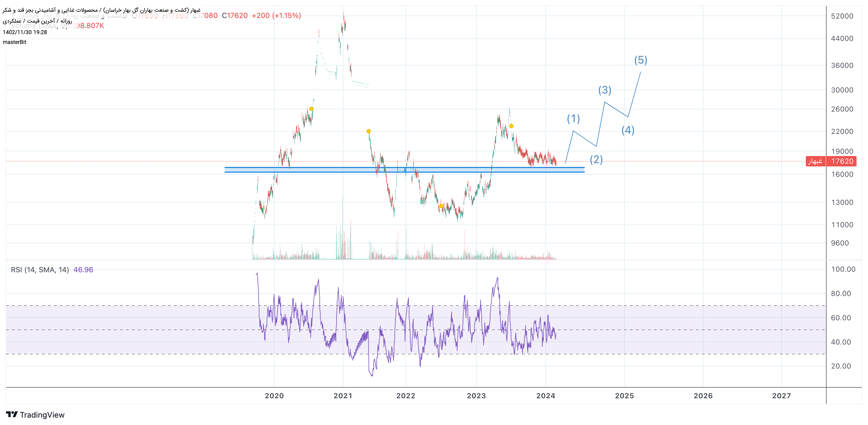Click the yellow dot near the 26000 level
This screenshot has width=868, height=425.
[311, 109]
